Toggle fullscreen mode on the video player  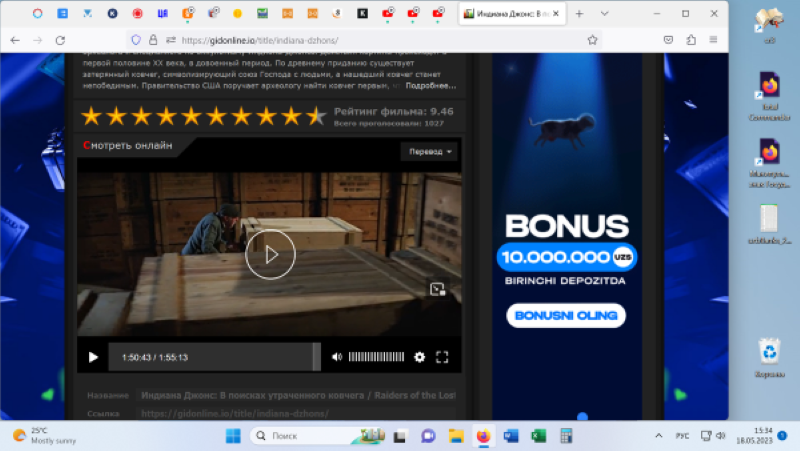[x=443, y=357]
